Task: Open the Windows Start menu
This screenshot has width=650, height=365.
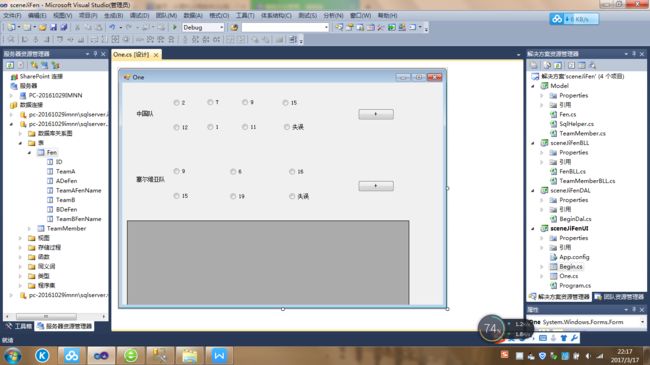Action: pyautogui.click(x=12, y=356)
